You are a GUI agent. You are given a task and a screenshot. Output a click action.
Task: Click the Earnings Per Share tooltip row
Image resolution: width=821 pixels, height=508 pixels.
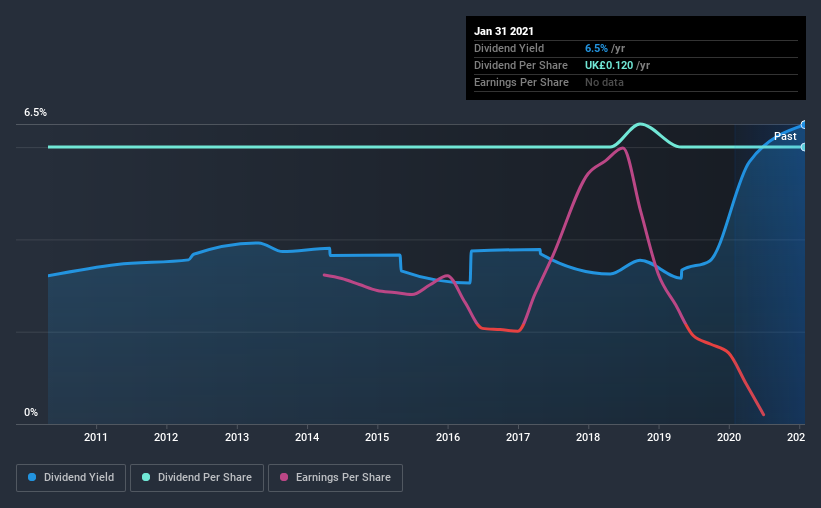(x=636, y=82)
